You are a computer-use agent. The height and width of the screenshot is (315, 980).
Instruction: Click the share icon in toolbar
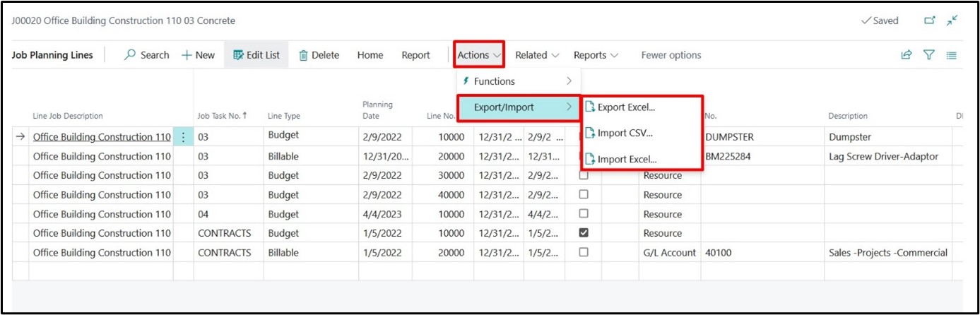[907, 55]
